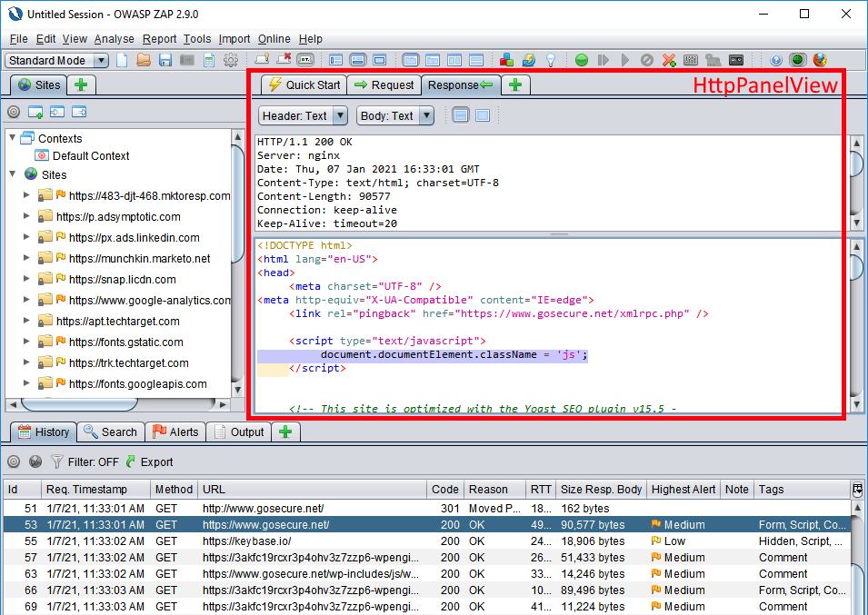The image size is (868, 615).
Task: Click the light bulb icon in toolbar
Action: point(551,60)
